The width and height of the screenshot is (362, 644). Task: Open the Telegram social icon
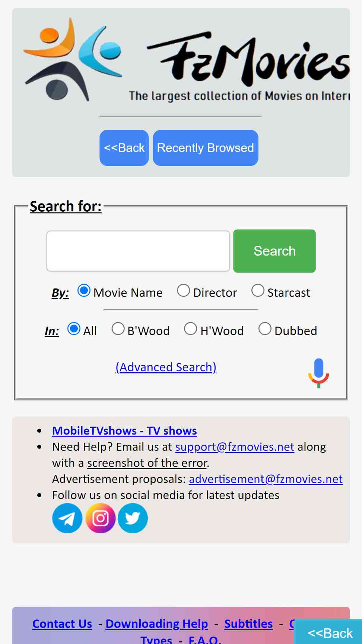67,518
